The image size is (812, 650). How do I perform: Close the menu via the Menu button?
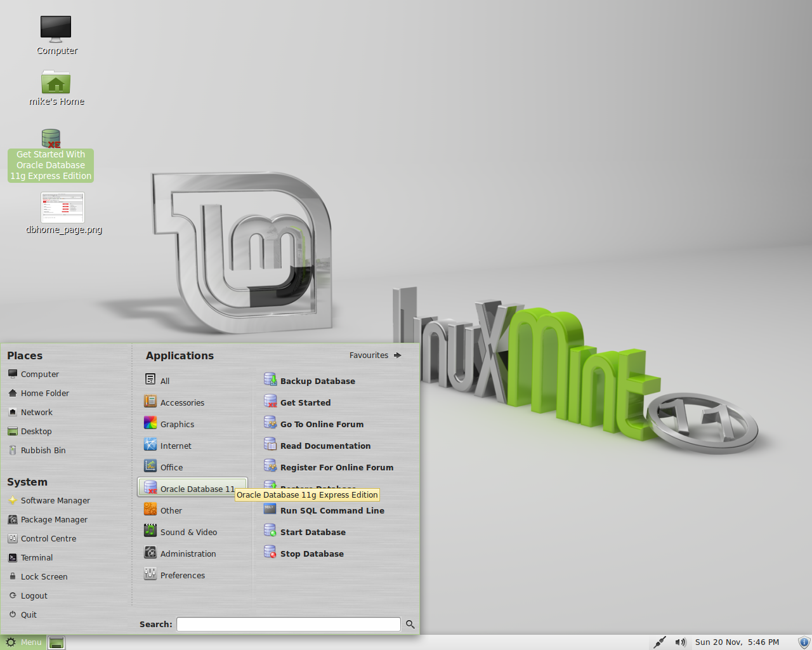(23, 642)
